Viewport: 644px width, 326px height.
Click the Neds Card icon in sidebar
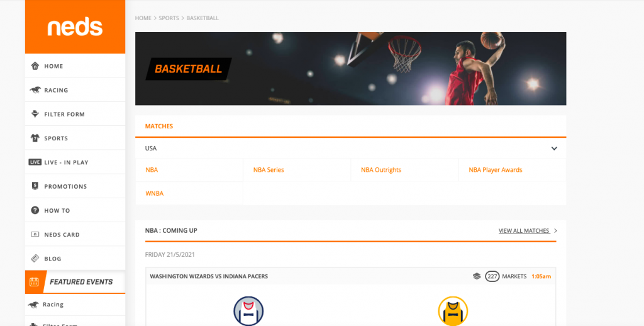click(x=35, y=234)
